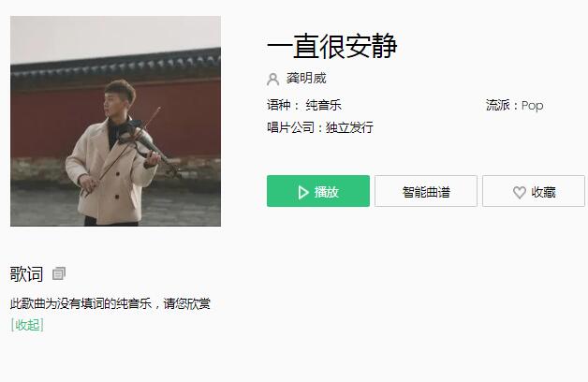Click the heart icon on 收藏 button

tap(520, 192)
